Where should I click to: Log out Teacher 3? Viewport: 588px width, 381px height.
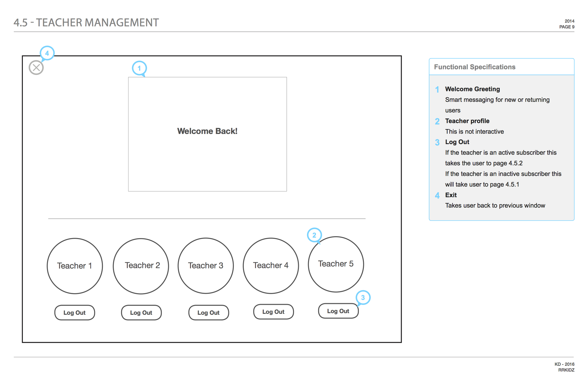(x=209, y=313)
